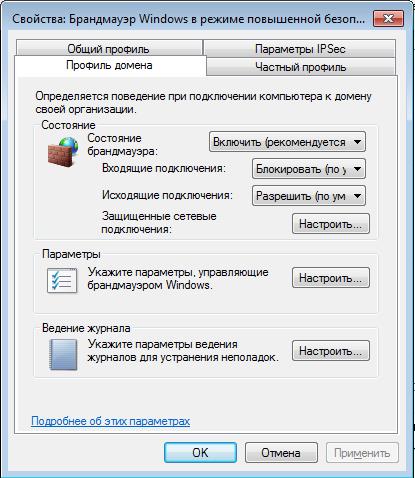Select the Профиль домена tab

(x=109, y=65)
